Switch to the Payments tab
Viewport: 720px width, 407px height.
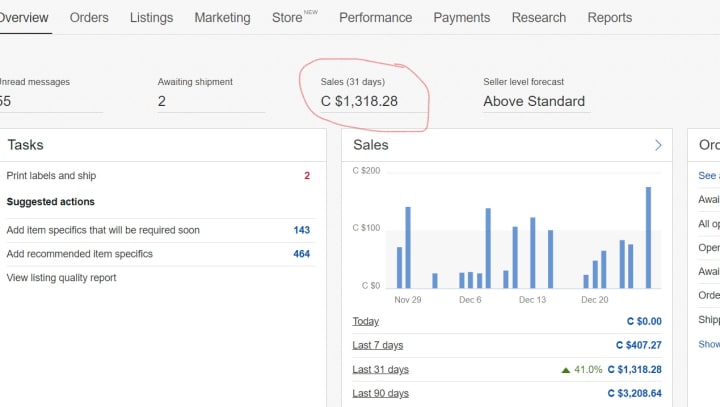[461, 17]
